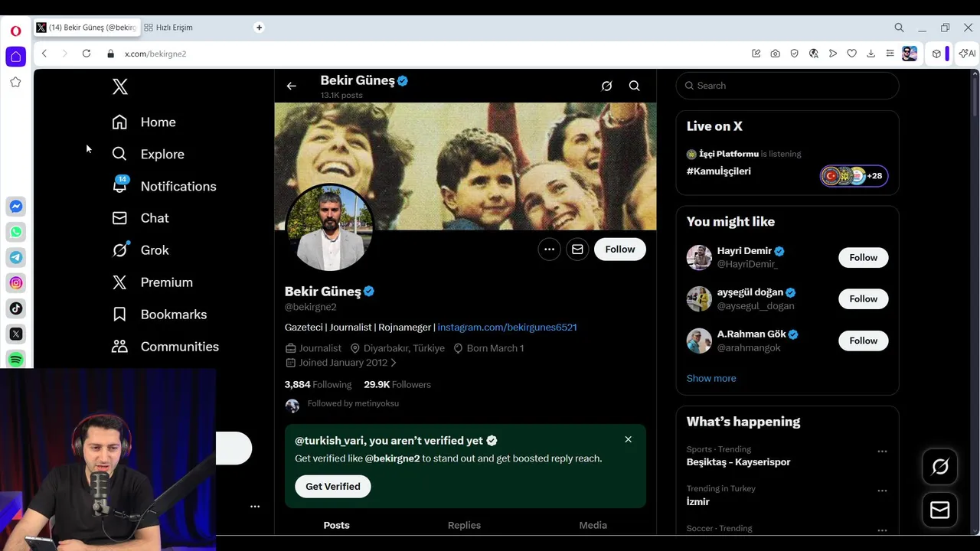Follow ayşegül doğan
The width and height of the screenshot is (980, 551).
(863, 299)
